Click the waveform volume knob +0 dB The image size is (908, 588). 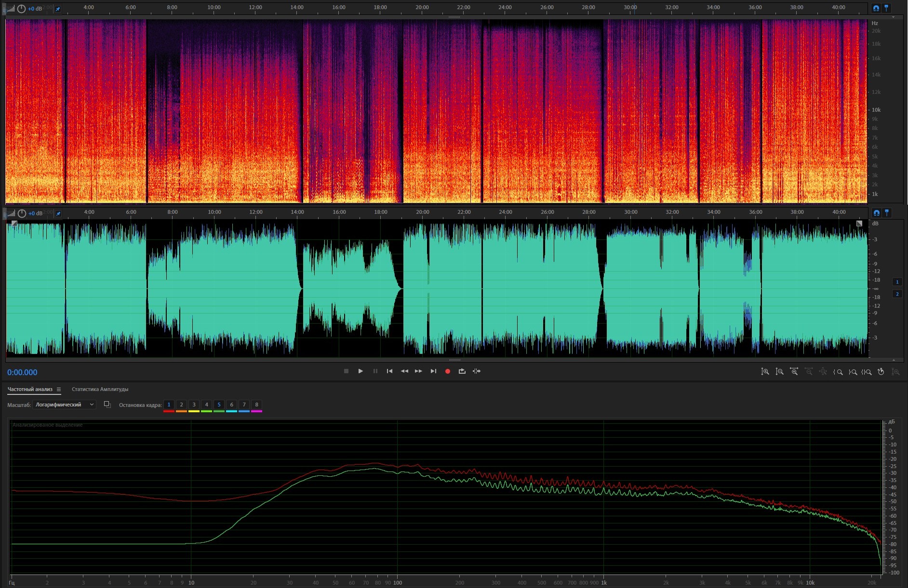coord(22,213)
